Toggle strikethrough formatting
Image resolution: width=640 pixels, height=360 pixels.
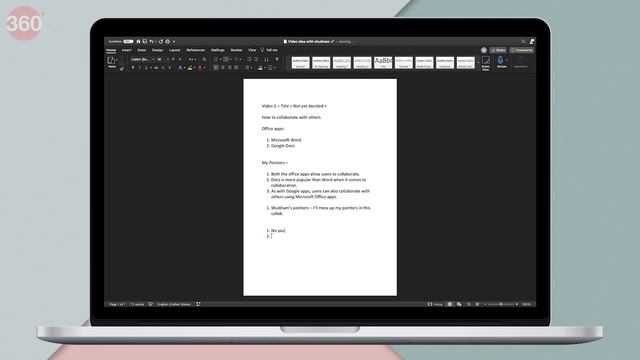(156, 68)
